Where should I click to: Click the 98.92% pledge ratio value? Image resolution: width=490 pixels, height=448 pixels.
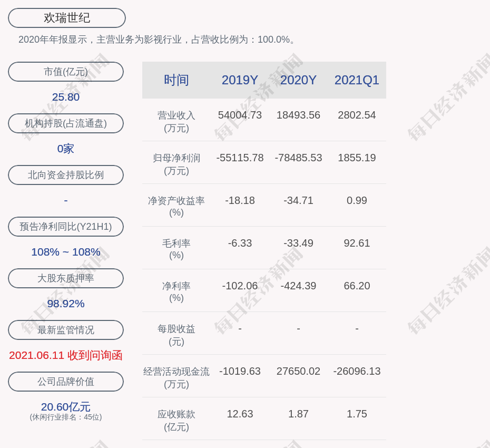pyautogui.click(x=66, y=304)
